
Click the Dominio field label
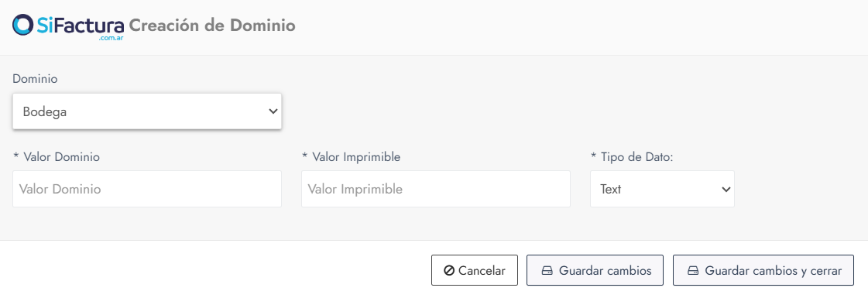[x=35, y=79]
